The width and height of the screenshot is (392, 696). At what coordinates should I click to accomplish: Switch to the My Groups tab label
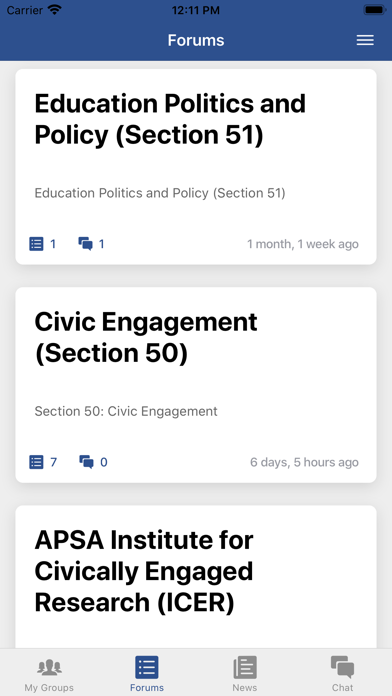49,688
